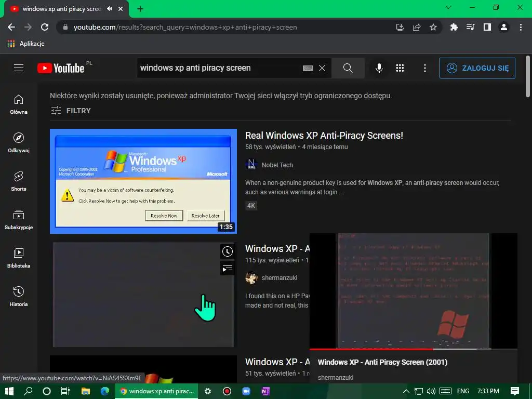This screenshot has width=532, height=399.
Task: Open Chrome extensions puzzle icon
Action: (454, 27)
